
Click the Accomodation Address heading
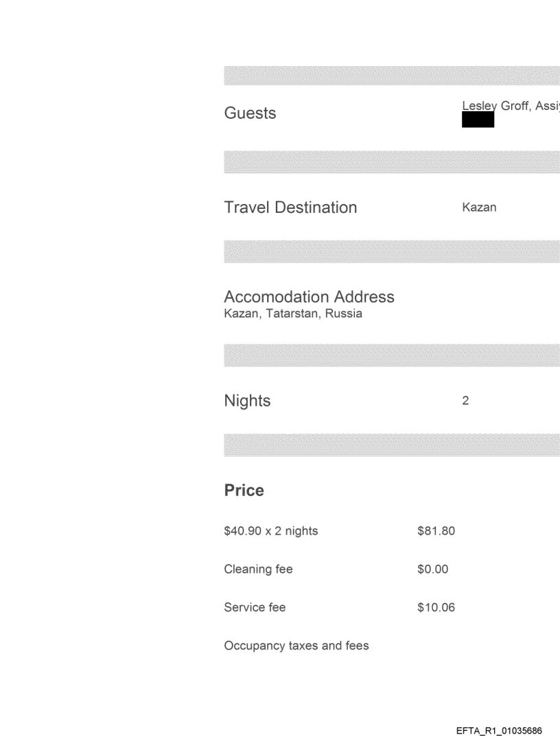coord(309,297)
